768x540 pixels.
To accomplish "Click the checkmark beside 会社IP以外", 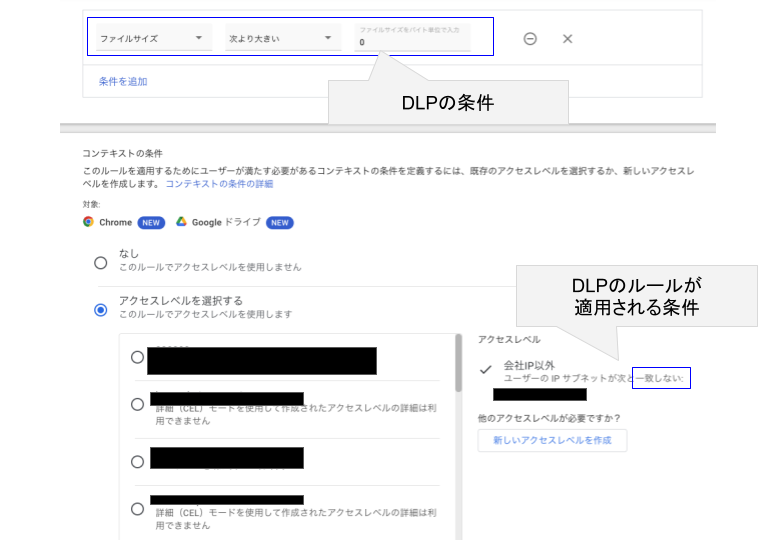I will (x=486, y=369).
